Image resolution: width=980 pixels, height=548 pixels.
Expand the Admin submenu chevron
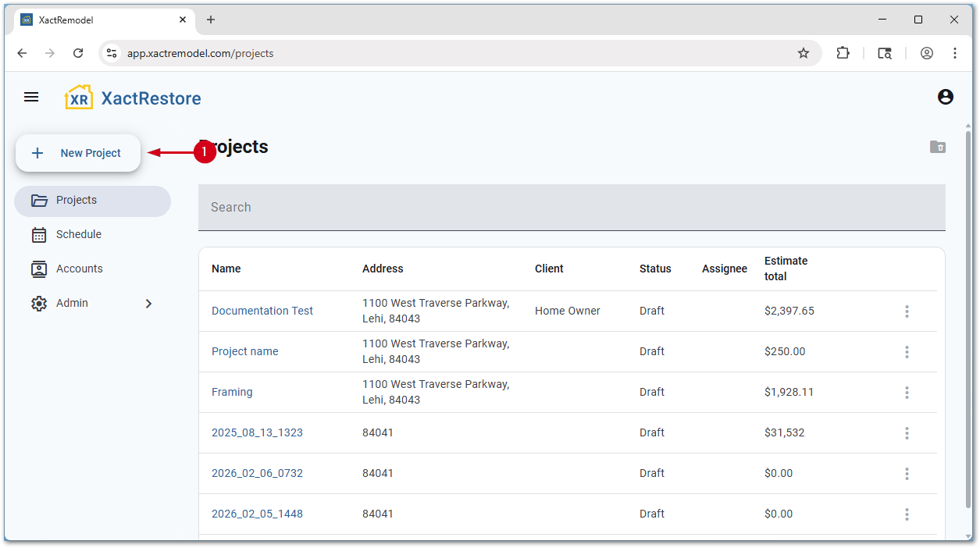pos(148,304)
